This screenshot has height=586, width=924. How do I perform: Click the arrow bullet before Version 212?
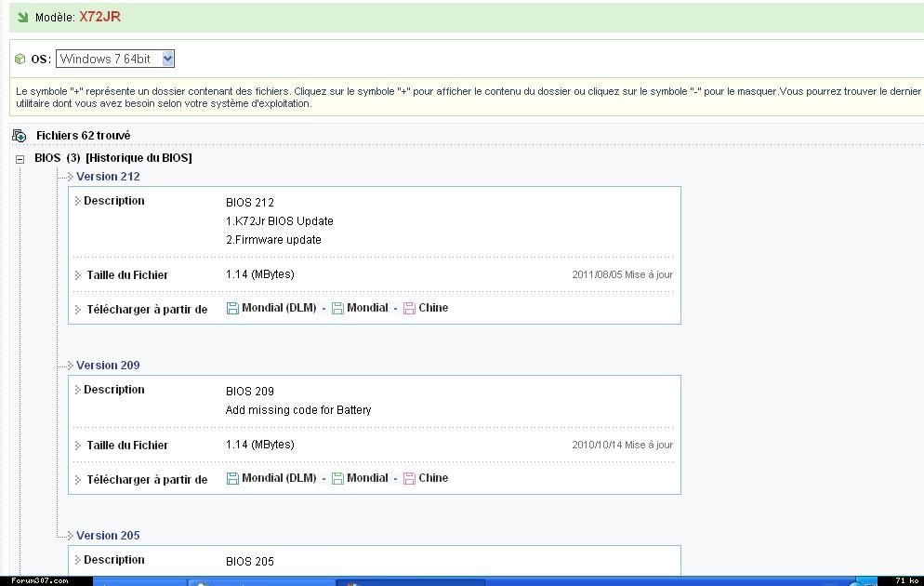(x=70, y=177)
